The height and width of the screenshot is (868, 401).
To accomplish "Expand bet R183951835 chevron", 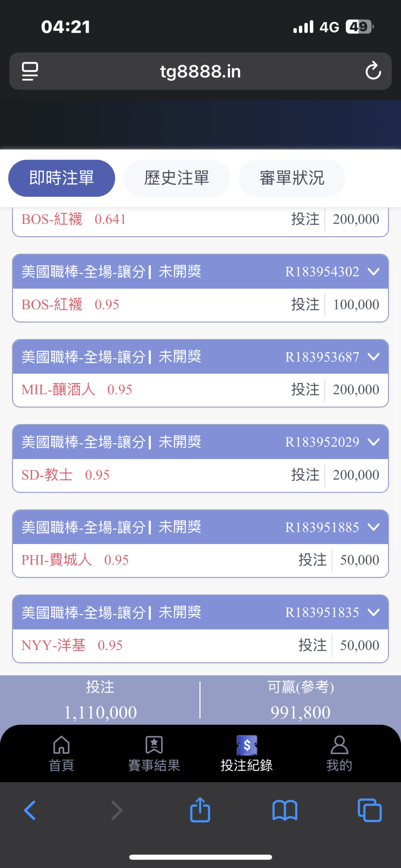I will (374, 612).
